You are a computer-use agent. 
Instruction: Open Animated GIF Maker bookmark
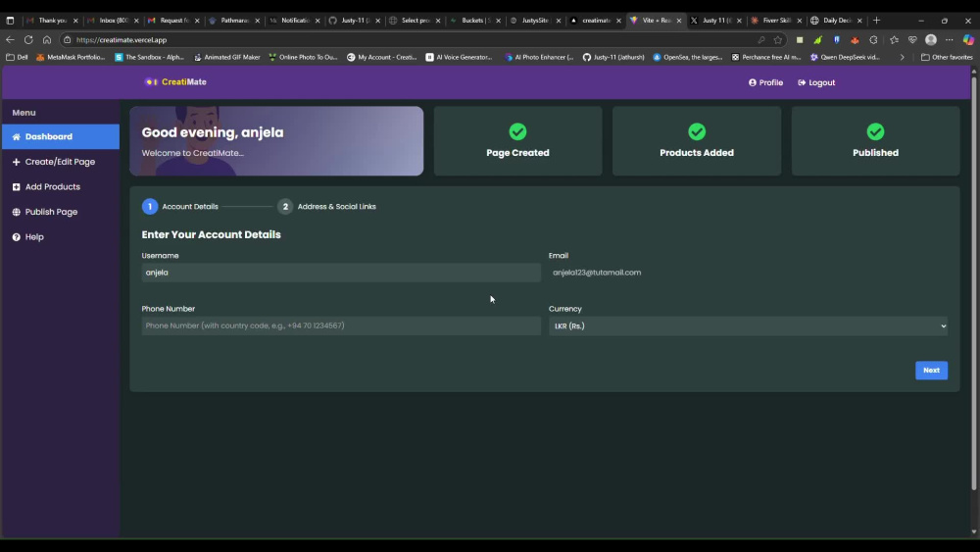pos(227,57)
